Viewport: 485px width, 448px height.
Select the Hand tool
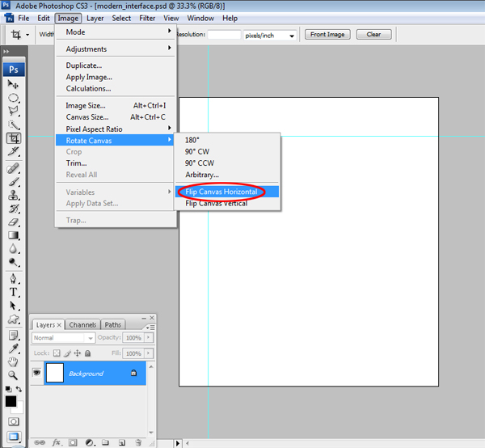pos(13,361)
